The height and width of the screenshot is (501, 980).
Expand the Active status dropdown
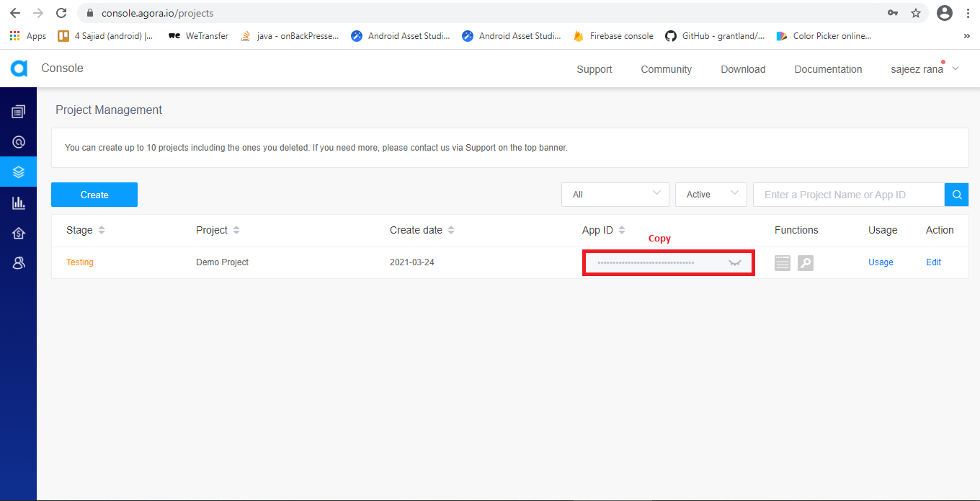(x=710, y=195)
